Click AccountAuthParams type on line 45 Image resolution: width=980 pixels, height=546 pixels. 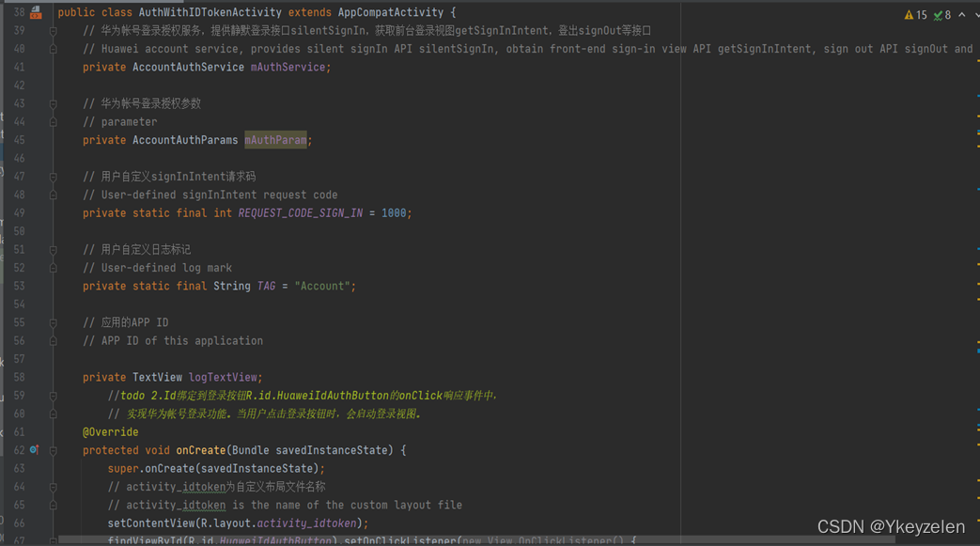click(x=185, y=140)
